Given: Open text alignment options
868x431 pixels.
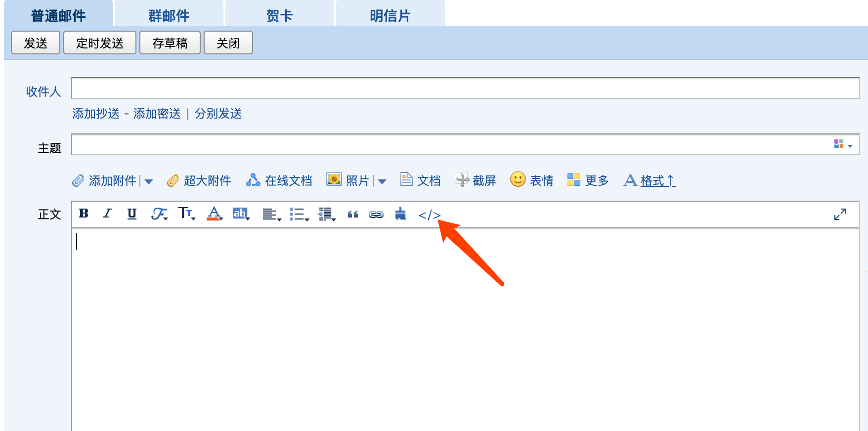Looking at the screenshot, I should 271,214.
